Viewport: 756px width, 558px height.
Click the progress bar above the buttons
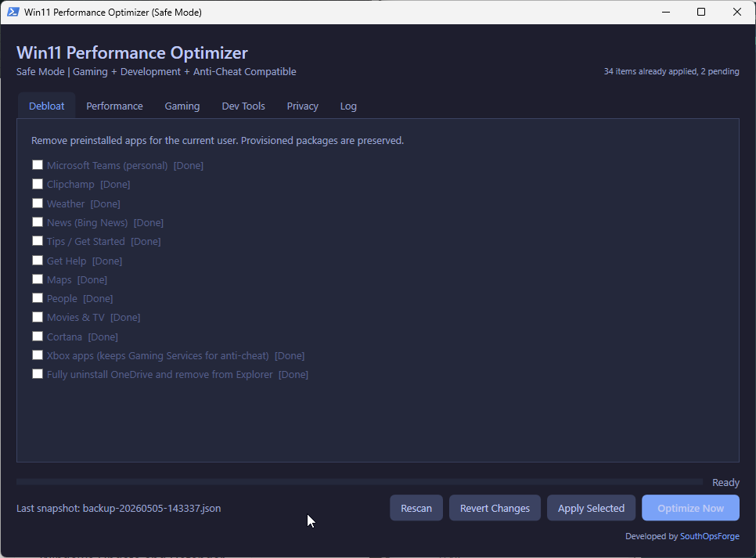coord(359,482)
